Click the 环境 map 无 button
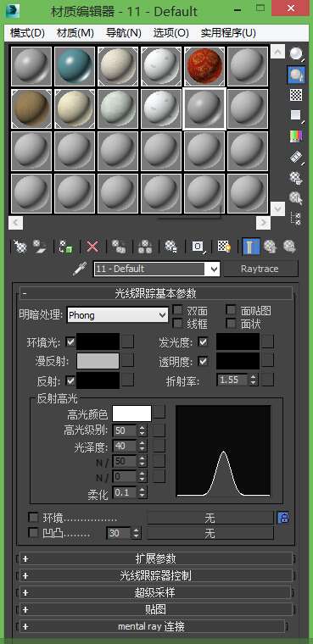 click(x=210, y=518)
